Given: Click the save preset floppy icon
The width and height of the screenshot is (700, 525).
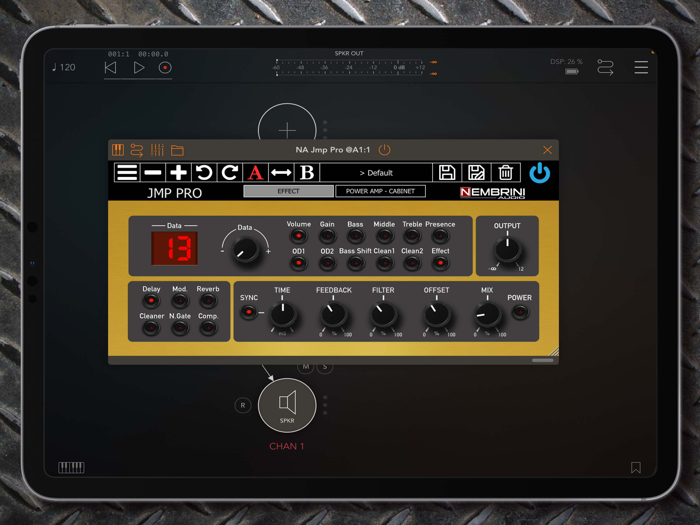Looking at the screenshot, I should (x=447, y=172).
